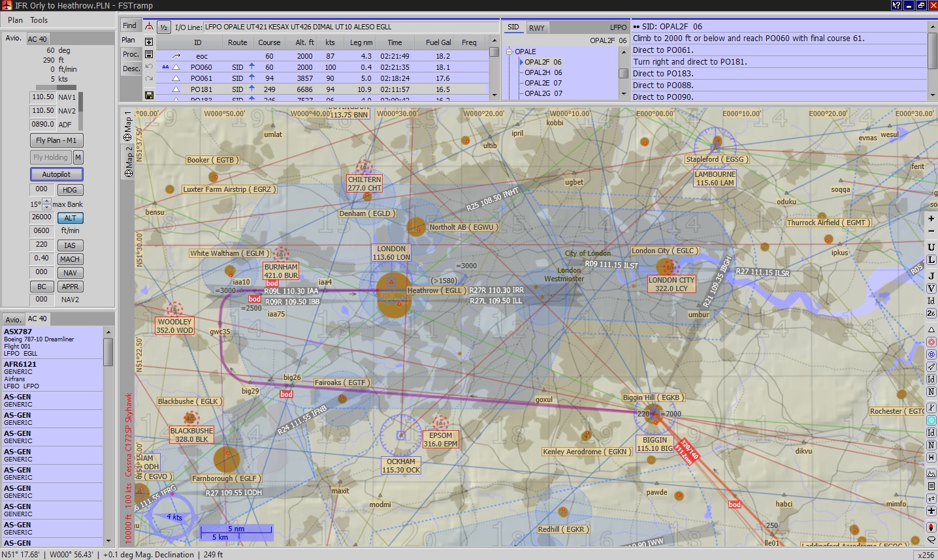Select OPAL2H 06 in SID tree

point(543,72)
